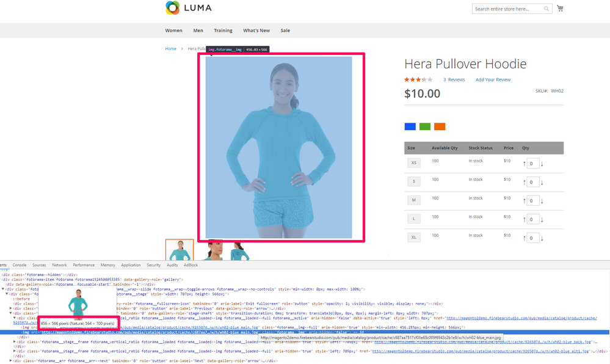Decrease quantity arrow for size XL
Screen dimensions: 610x364
pyautogui.click(x=542, y=237)
